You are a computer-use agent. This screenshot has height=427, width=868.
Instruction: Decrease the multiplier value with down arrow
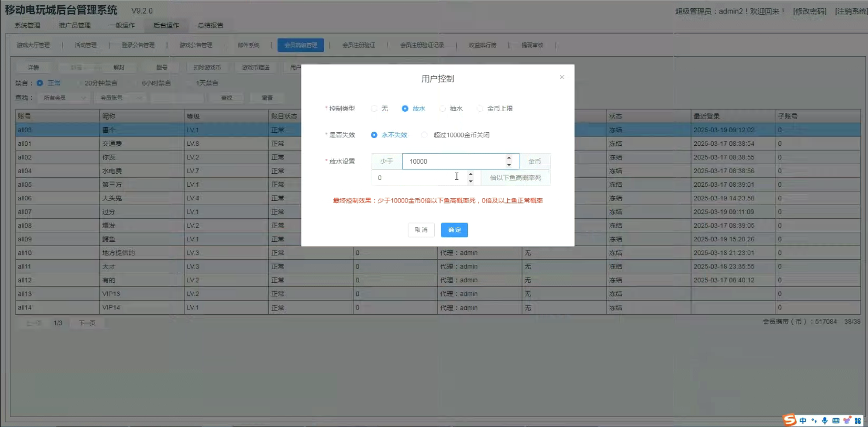coord(470,181)
